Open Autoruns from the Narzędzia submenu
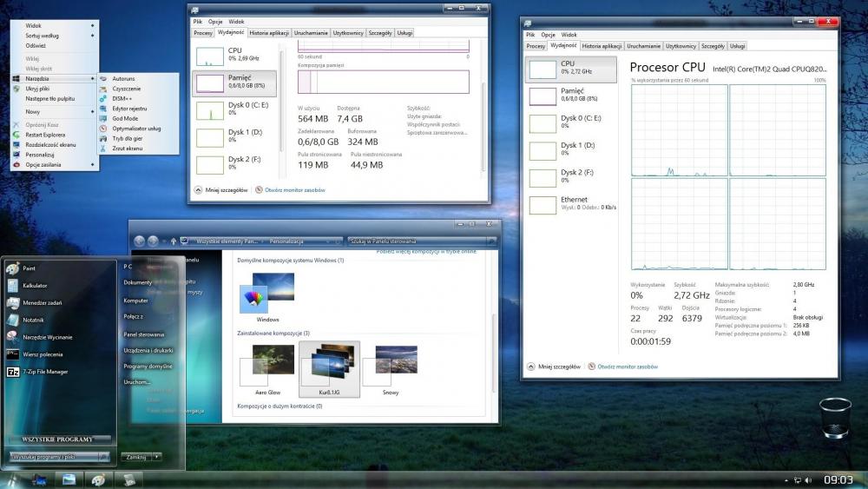The width and height of the screenshot is (868, 489). point(123,78)
